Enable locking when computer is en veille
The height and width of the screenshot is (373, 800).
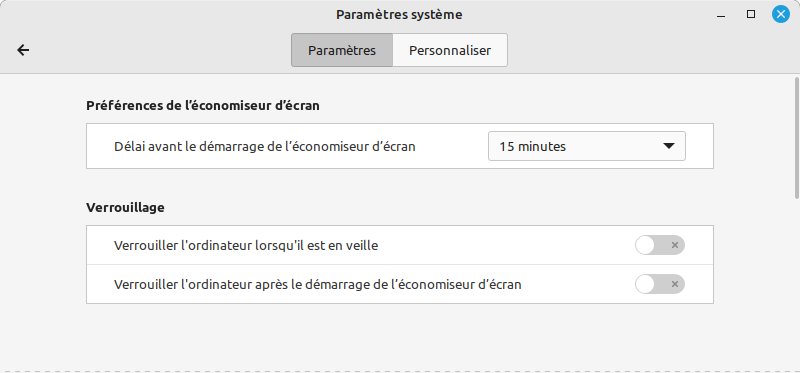pos(660,245)
